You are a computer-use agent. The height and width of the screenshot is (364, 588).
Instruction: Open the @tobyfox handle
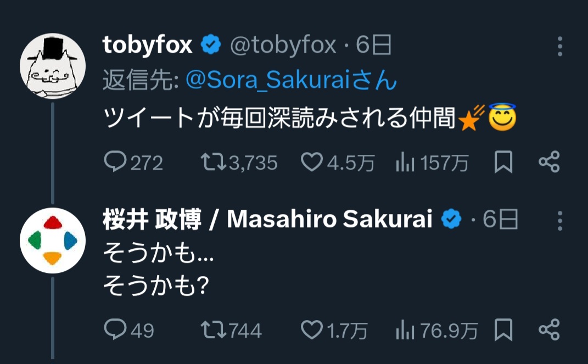click(282, 46)
